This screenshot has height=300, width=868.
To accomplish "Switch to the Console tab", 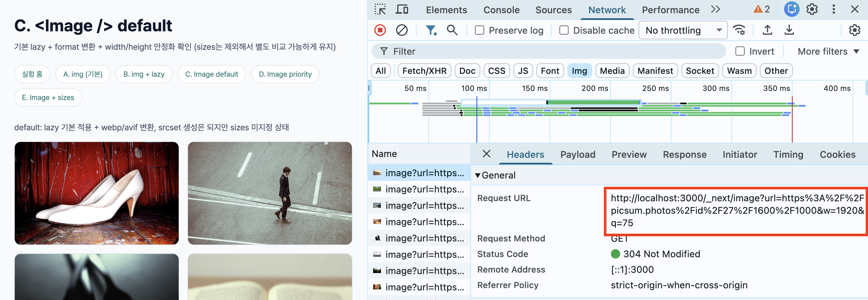I will pos(501,10).
